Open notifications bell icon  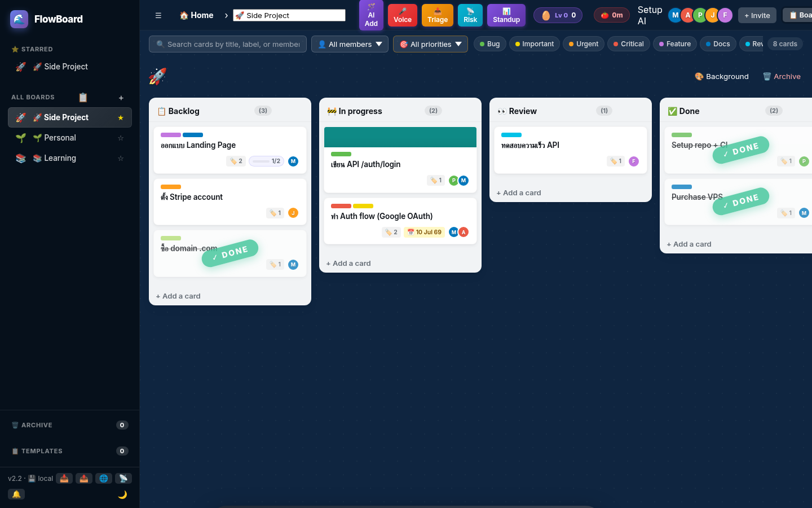pos(16,494)
